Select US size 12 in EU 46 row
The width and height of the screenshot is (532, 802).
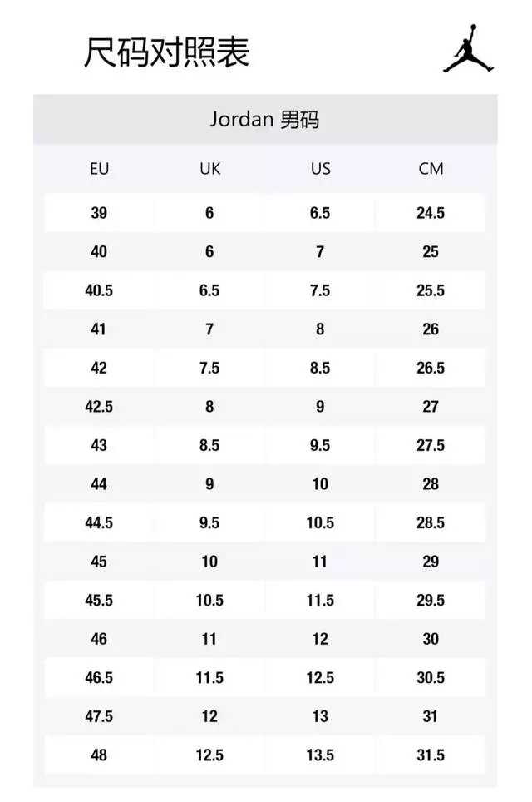tap(320, 639)
